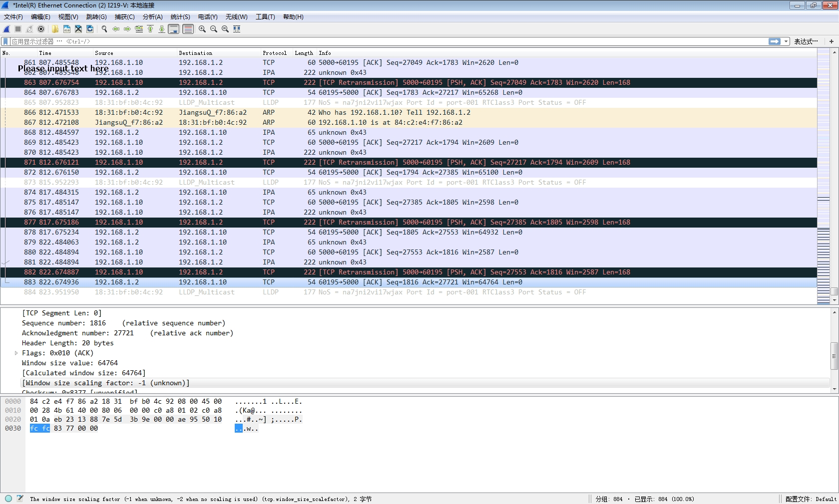Click the plus button to add filter
839x504 pixels.
832,41
